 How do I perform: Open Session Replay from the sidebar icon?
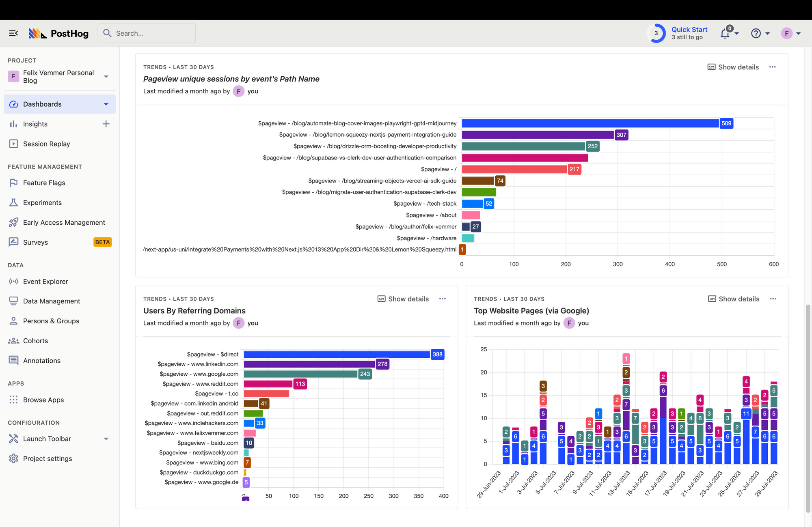click(x=14, y=144)
